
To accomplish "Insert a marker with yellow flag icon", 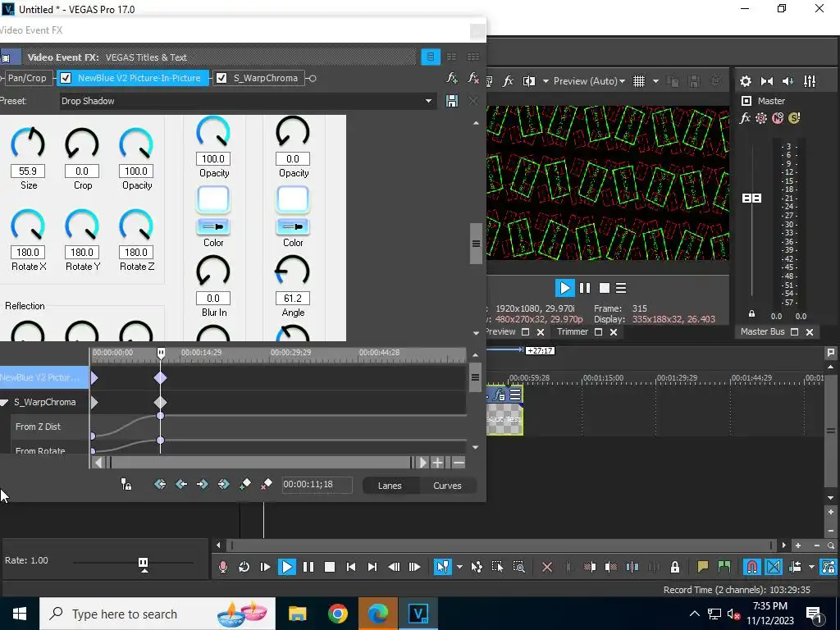I will [702, 567].
